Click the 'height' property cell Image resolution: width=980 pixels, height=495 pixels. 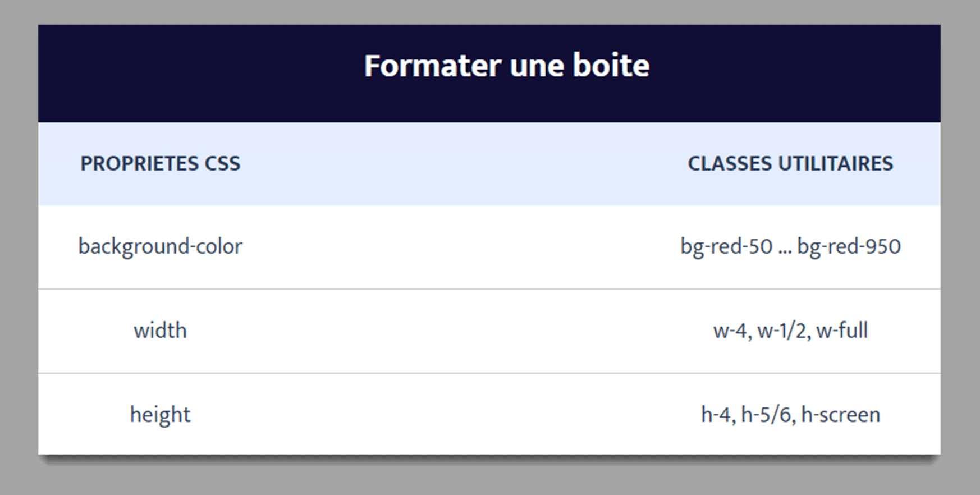tap(160, 415)
